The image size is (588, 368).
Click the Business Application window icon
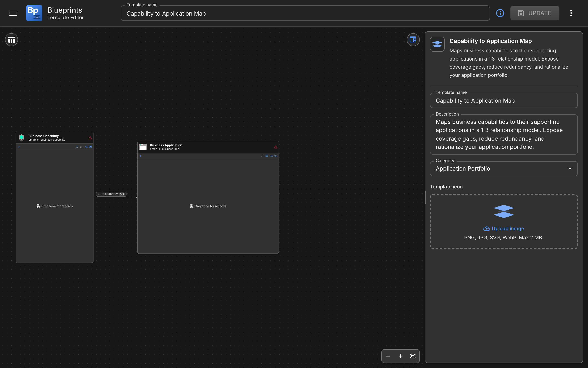click(x=143, y=147)
